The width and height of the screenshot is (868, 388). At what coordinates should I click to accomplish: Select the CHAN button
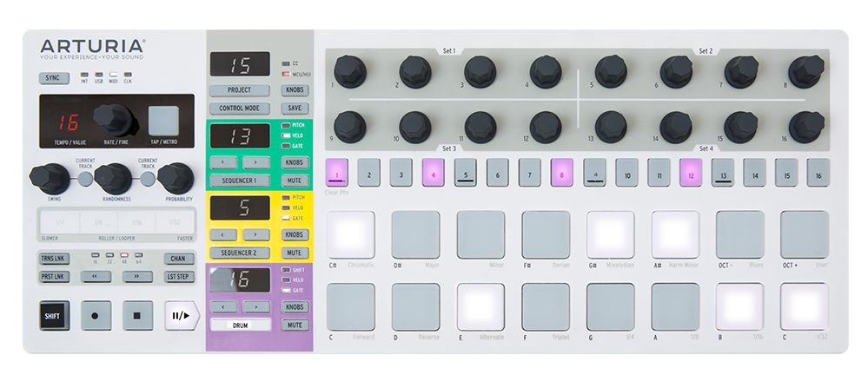click(178, 259)
